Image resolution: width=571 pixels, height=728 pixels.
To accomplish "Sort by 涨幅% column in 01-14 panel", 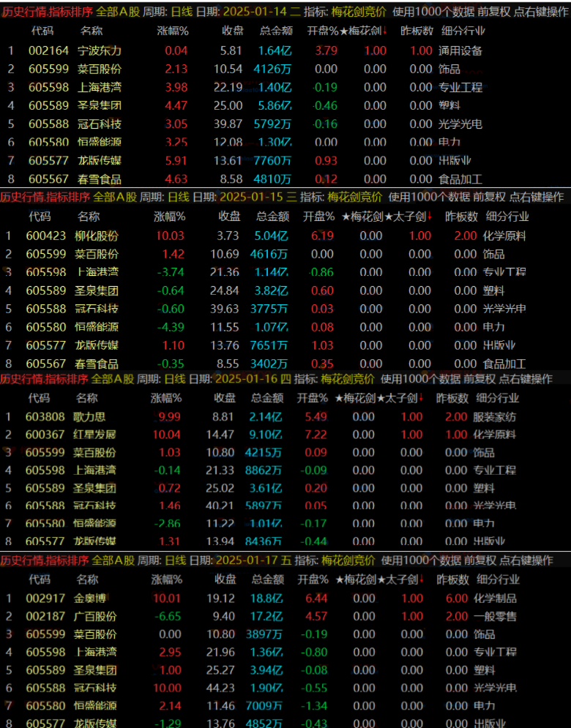I will [x=173, y=31].
